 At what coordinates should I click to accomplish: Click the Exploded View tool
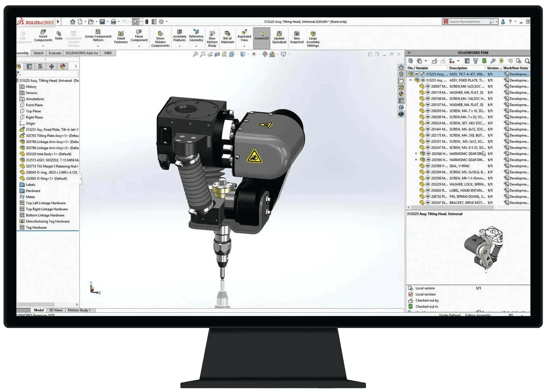[x=244, y=36]
